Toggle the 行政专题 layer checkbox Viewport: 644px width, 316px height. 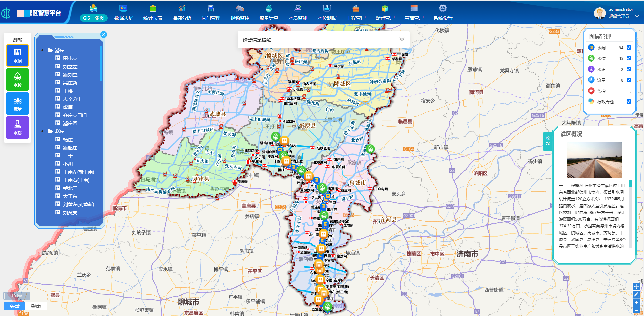tap(629, 102)
